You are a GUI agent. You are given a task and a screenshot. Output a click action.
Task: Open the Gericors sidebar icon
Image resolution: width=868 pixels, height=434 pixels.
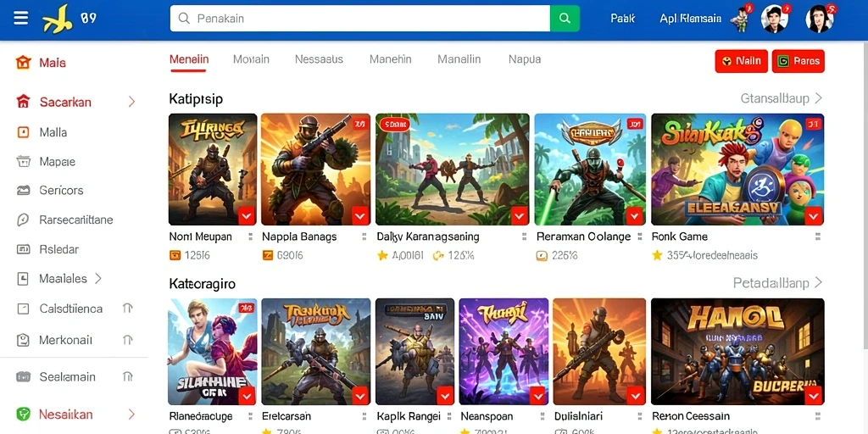(x=23, y=191)
